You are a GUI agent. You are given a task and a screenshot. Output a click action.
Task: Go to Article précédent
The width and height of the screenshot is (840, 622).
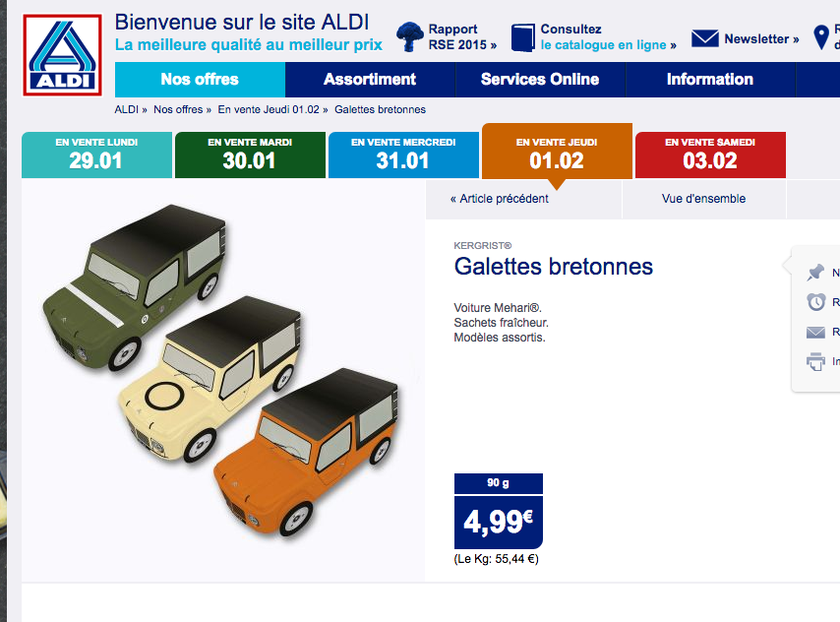(500, 199)
